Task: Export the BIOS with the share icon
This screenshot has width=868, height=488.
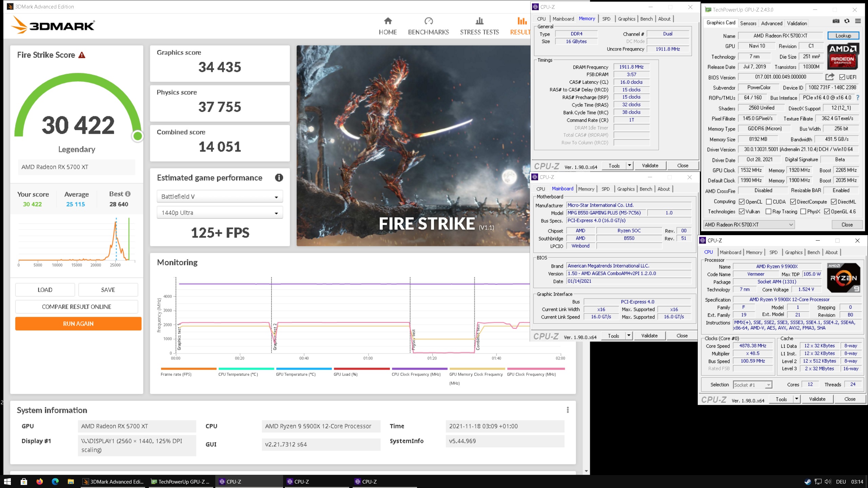Action: pyautogui.click(x=830, y=77)
